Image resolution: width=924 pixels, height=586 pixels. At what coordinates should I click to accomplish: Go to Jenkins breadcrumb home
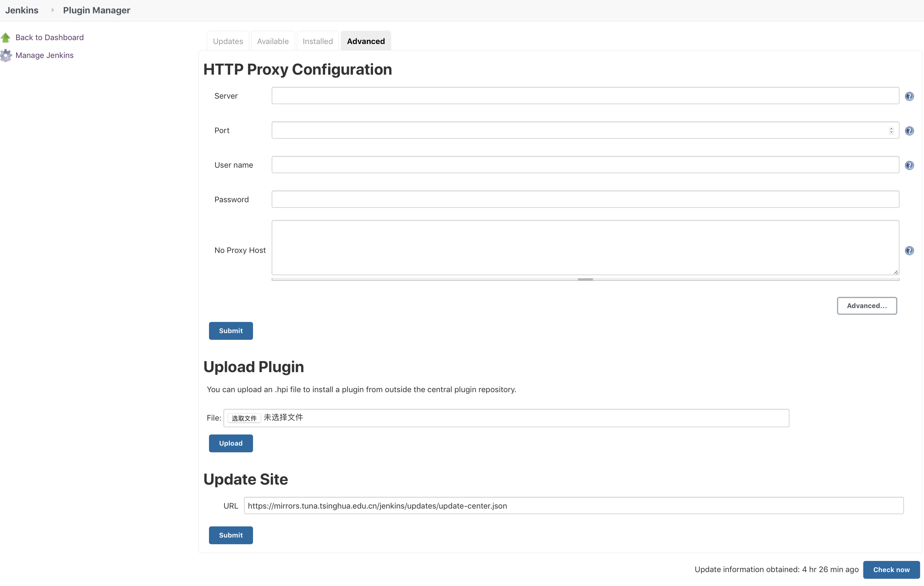tap(22, 10)
